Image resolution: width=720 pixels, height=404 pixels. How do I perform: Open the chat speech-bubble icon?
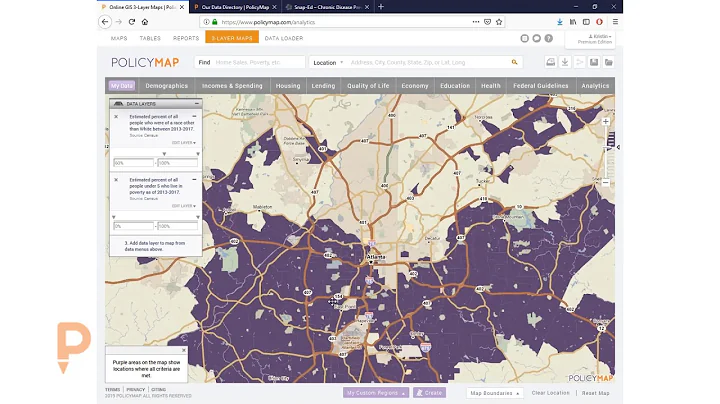click(536, 38)
